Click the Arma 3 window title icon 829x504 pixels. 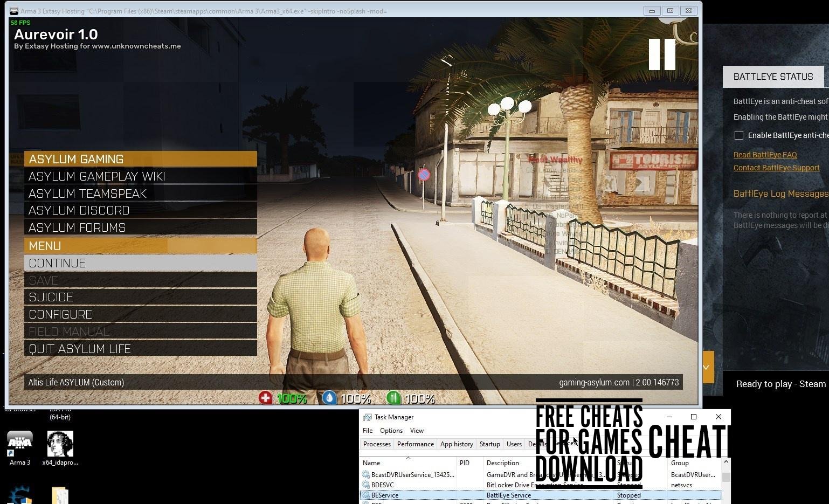pyautogui.click(x=14, y=11)
